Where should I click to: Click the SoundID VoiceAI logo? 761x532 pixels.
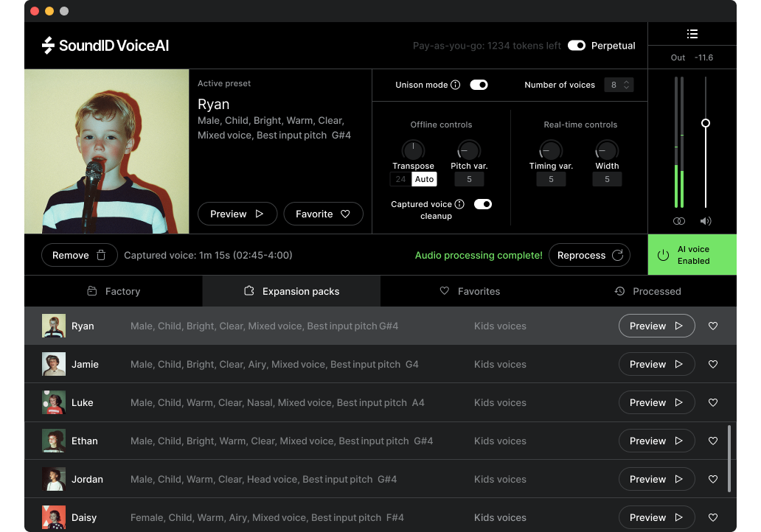tap(105, 46)
